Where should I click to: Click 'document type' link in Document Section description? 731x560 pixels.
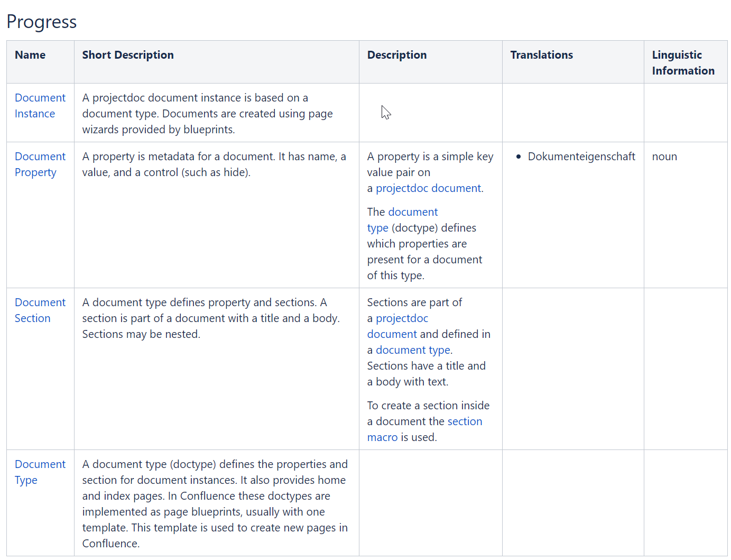[x=413, y=350]
